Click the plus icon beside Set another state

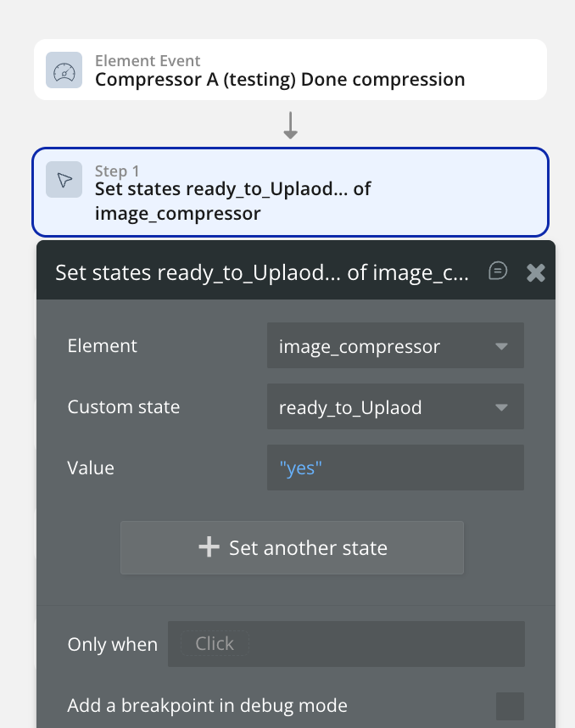[209, 547]
